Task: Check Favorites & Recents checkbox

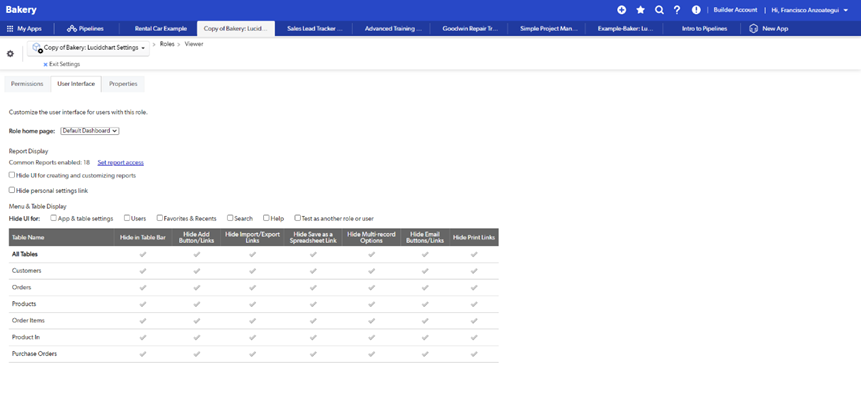Action: (160, 218)
